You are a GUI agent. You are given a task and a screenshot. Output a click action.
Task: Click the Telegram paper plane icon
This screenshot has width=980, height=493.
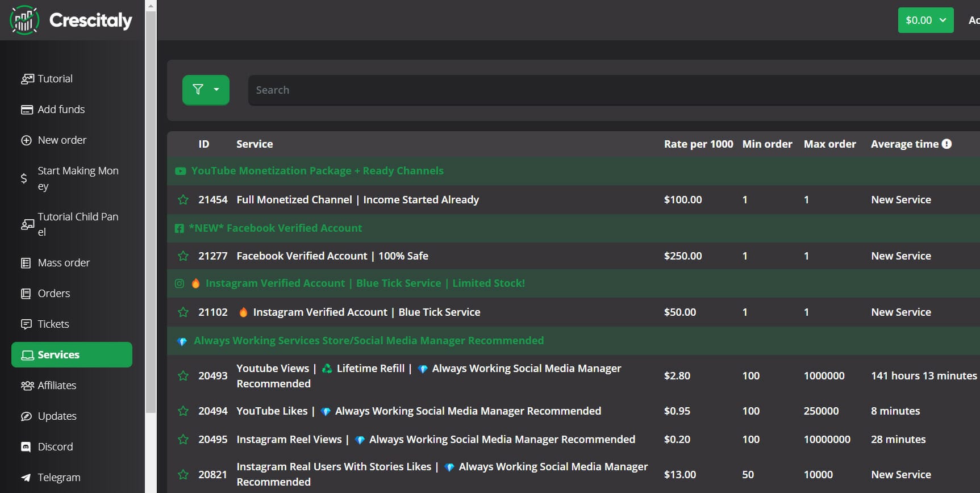(26, 478)
